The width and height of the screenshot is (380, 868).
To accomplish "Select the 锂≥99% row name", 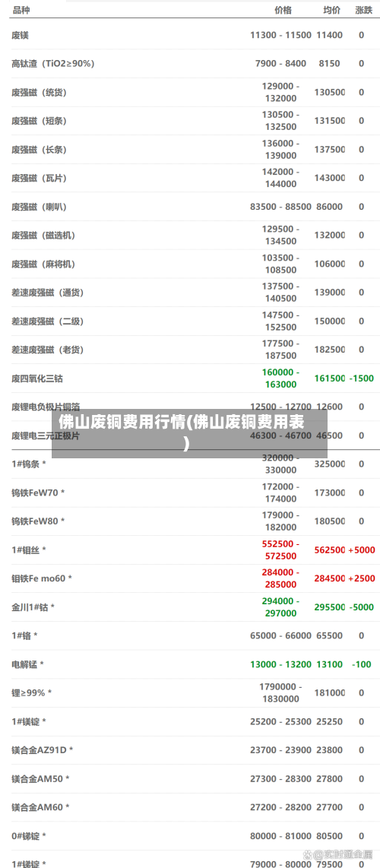I will pos(32,693).
